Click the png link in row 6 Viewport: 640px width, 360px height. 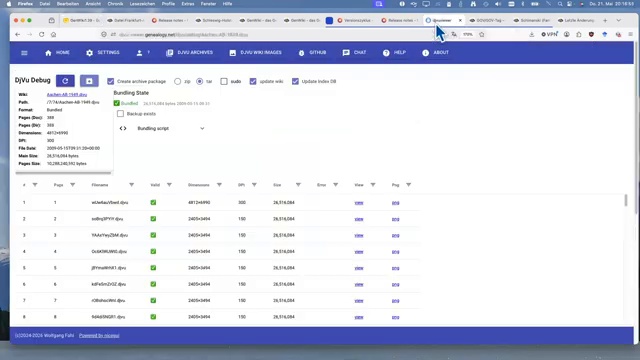click(x=396, y=284)
